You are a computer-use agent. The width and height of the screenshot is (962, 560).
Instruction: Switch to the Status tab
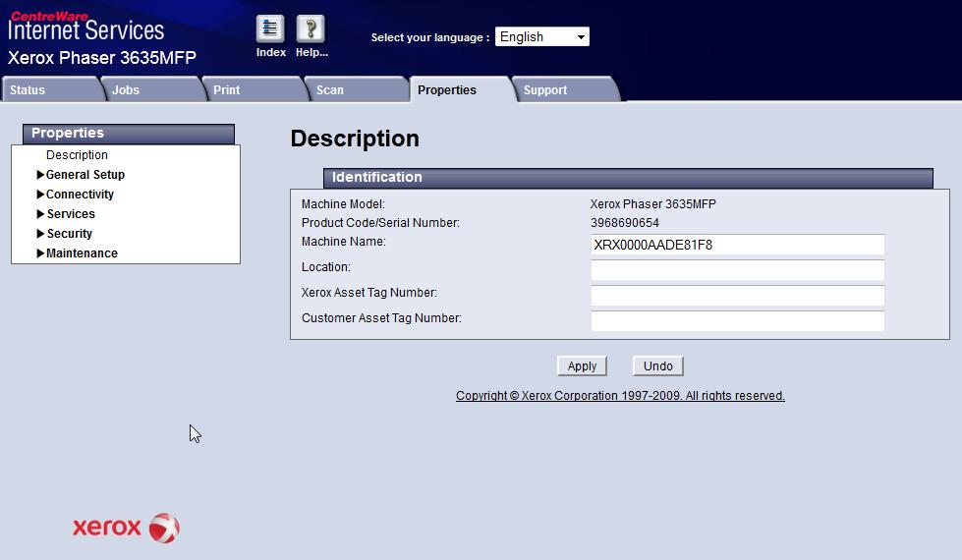tap(51, 90)
